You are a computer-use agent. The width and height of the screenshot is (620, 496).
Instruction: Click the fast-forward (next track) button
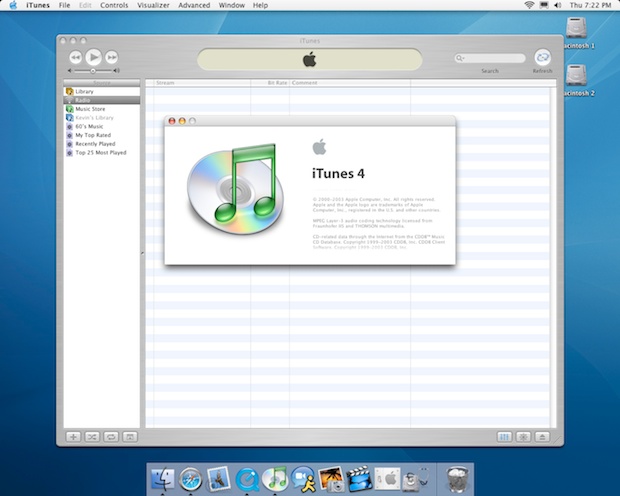point(112,57)
